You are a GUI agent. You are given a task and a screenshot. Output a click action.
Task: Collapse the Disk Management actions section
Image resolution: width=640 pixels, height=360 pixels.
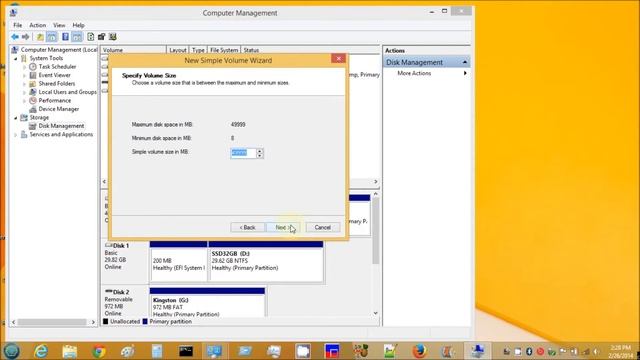(465, 62)
